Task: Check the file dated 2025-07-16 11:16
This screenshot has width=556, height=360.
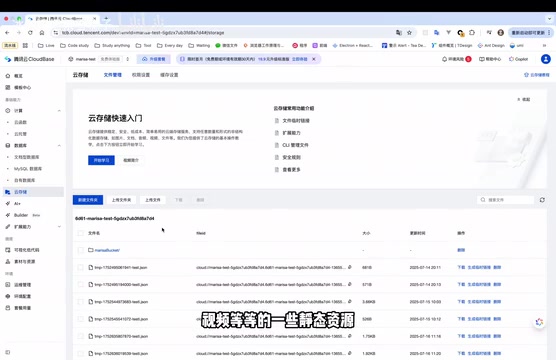Action: point(80,336)
